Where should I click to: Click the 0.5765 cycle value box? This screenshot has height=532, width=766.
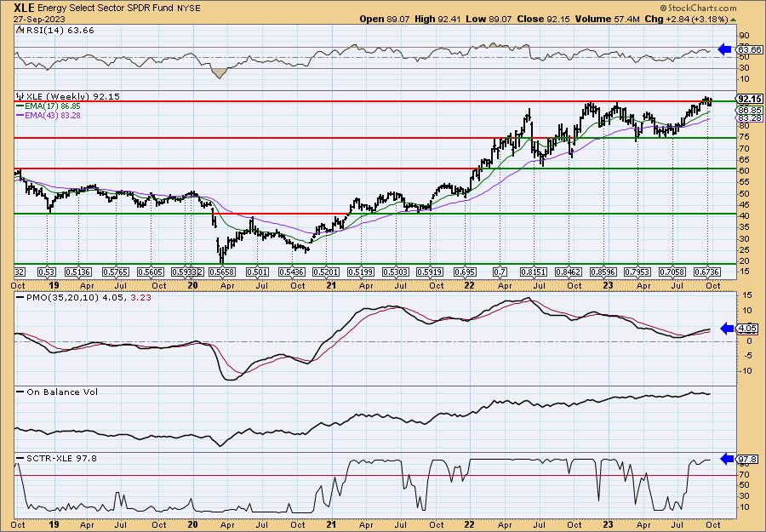[x=115, y=272]
